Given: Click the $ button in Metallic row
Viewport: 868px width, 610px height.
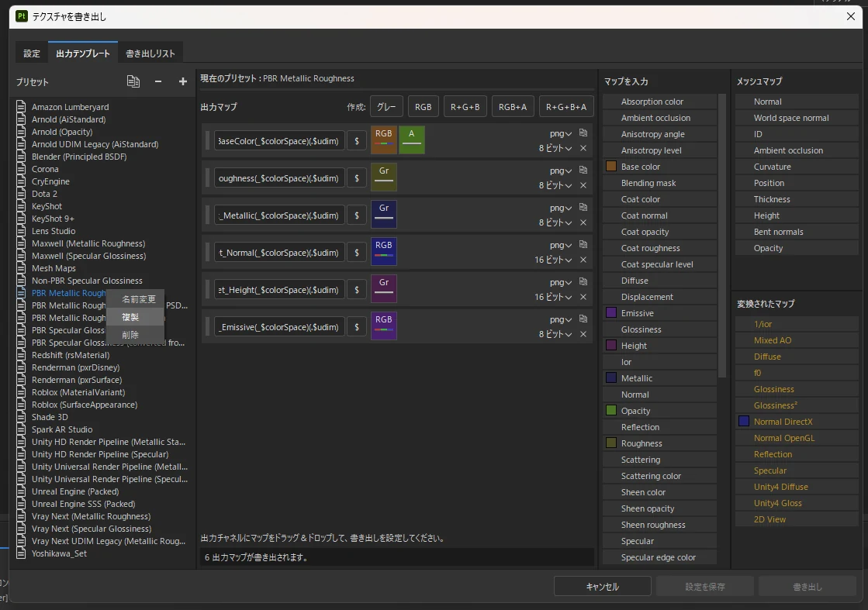Looking at the screenshot, I should [x=357, y=215].
